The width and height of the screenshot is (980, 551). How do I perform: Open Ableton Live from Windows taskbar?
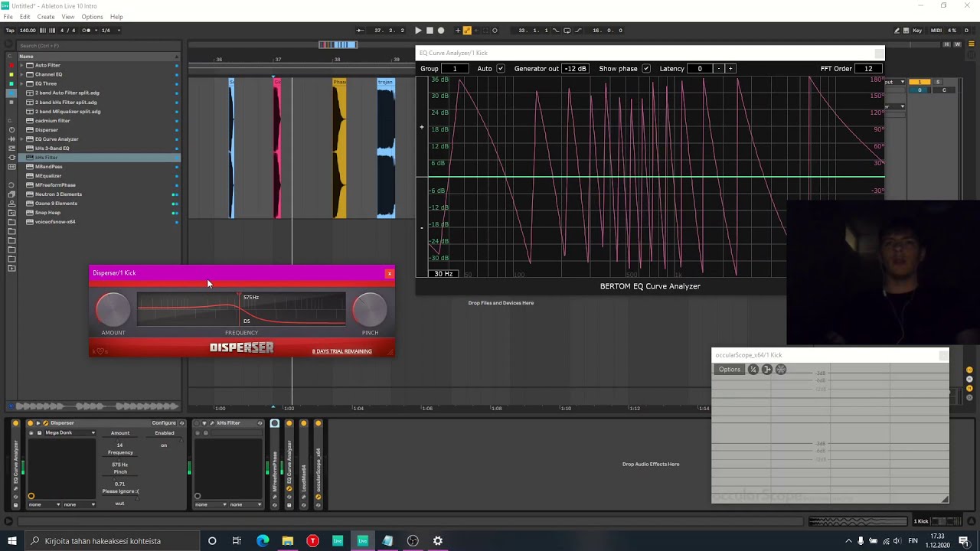click(362, 541)
